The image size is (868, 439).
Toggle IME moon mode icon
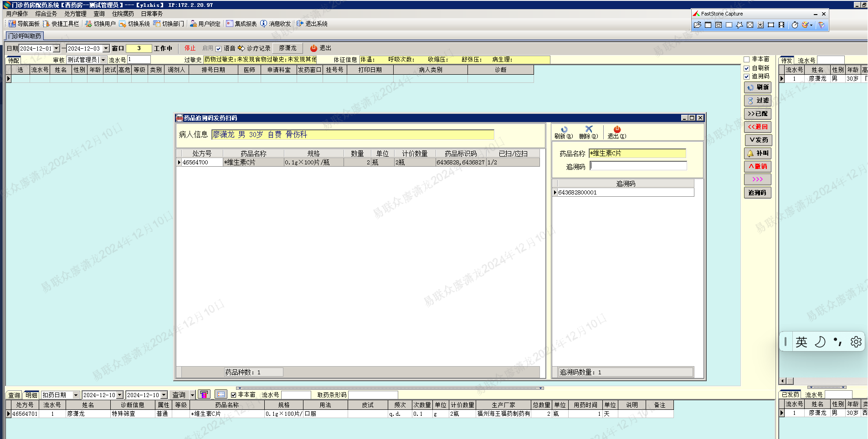(x=820, y=342)
